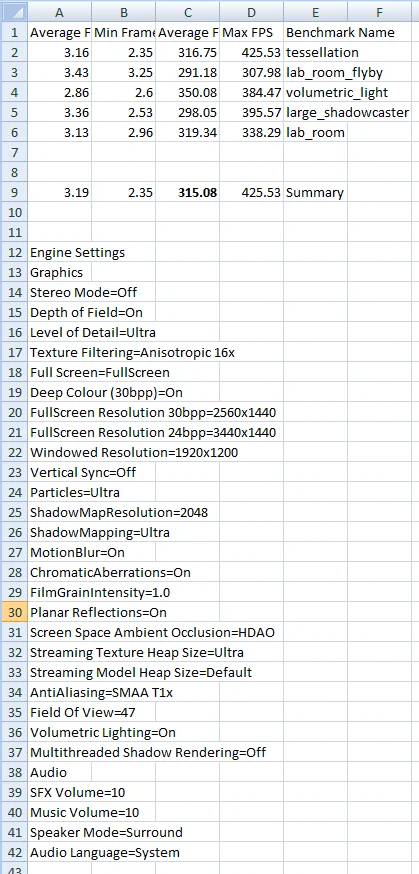Click the 'Level of Detail=Ultra' cell
This screenshot has height=874, width=419.
[92, 333]
